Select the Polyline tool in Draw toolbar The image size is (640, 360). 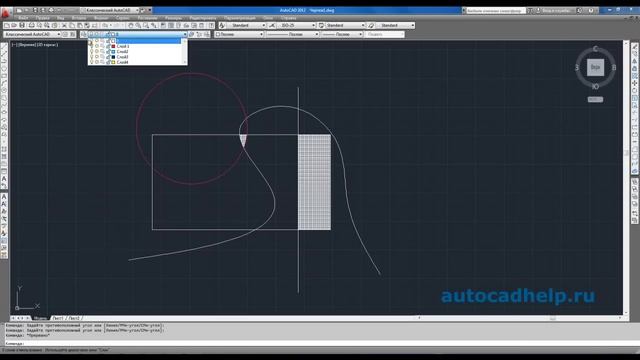point(4,61)
